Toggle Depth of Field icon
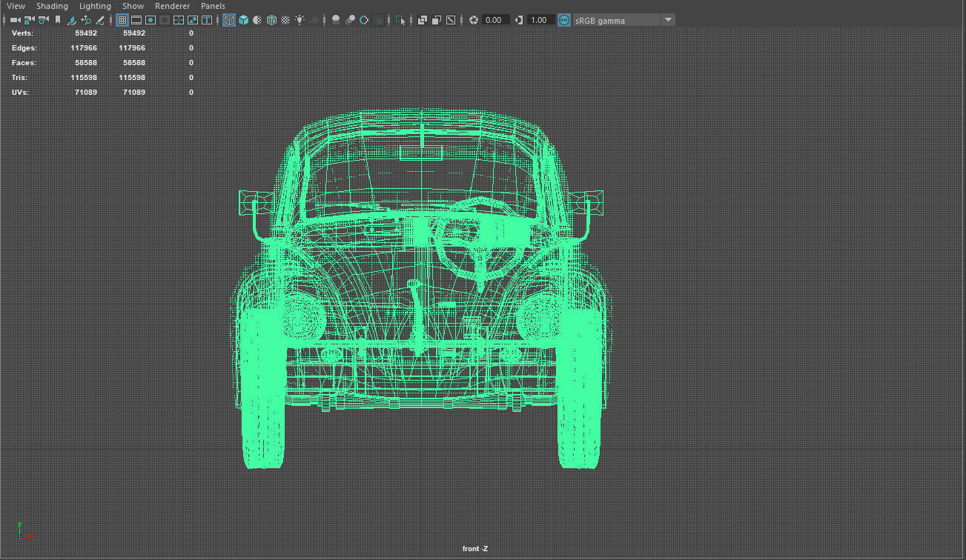The image size is (966, 560). click(378, 20)
